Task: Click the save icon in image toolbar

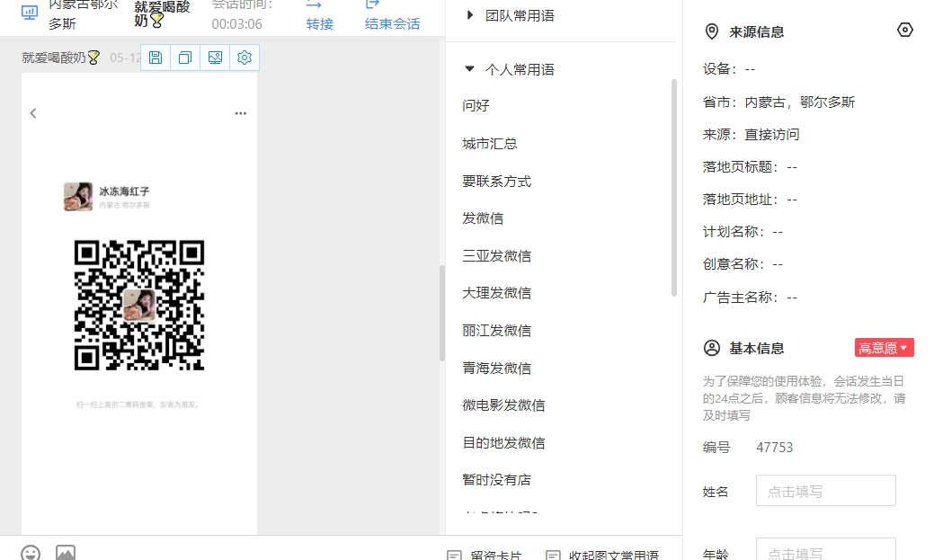Action: [156, 58]
